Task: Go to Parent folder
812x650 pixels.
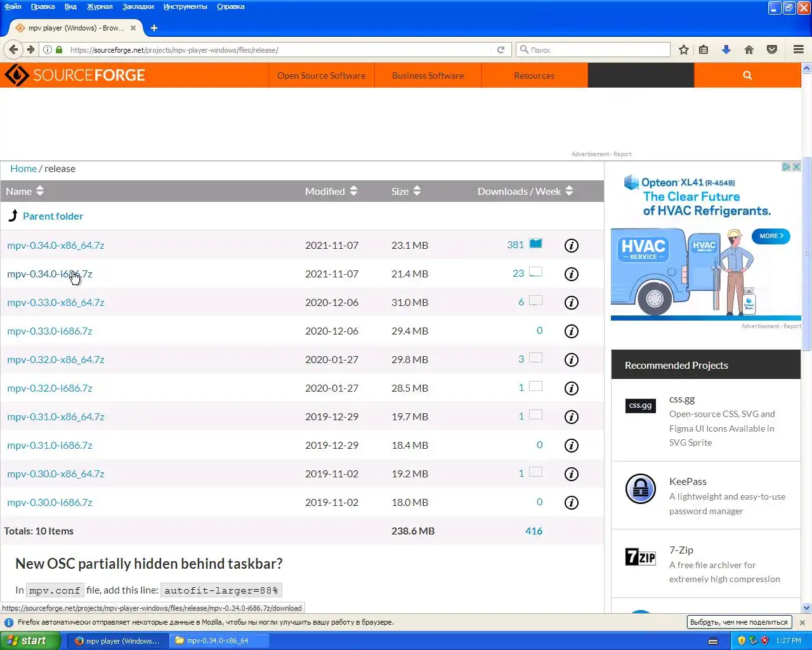Action: [53, 216]
